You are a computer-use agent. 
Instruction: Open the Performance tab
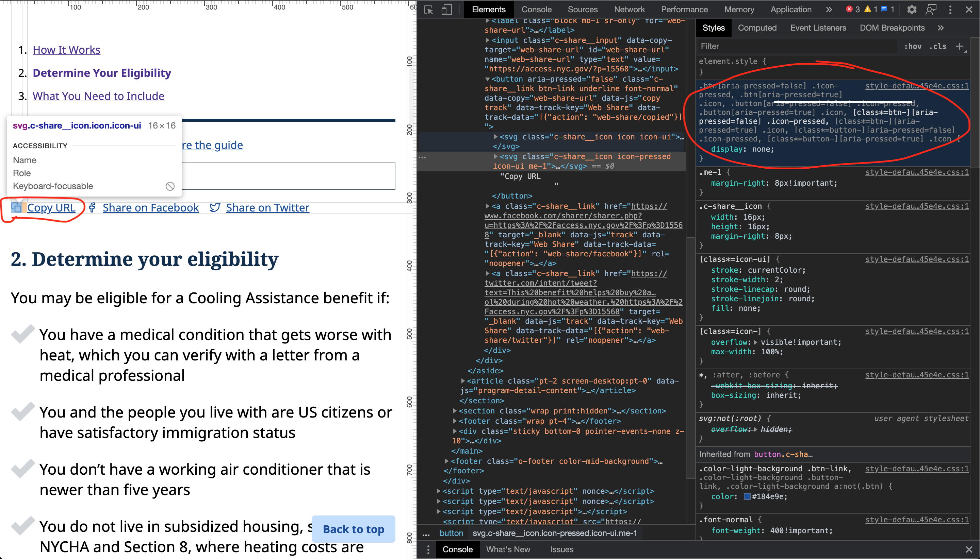[x=684, y=10]
